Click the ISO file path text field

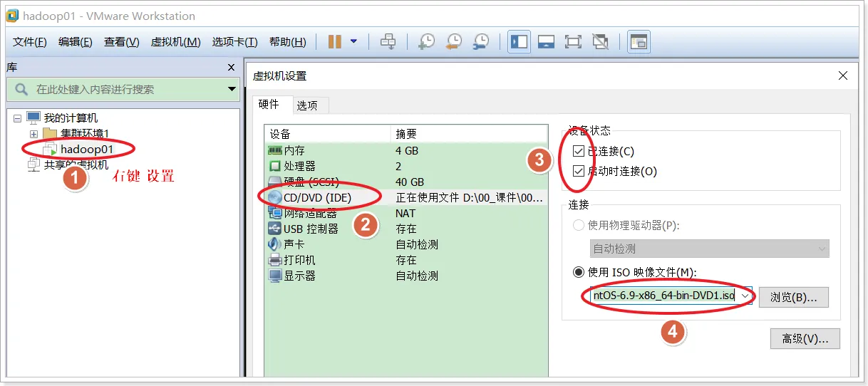(664, 296)
